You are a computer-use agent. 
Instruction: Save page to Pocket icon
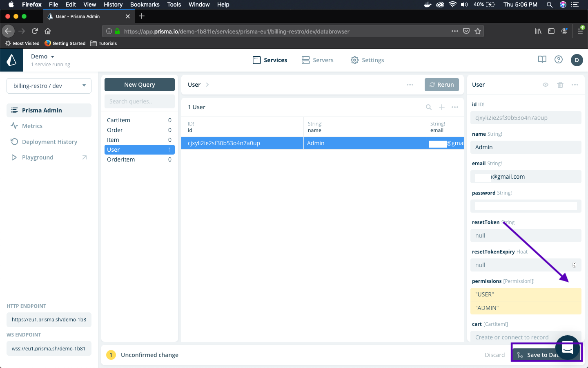tap(466, 31)
